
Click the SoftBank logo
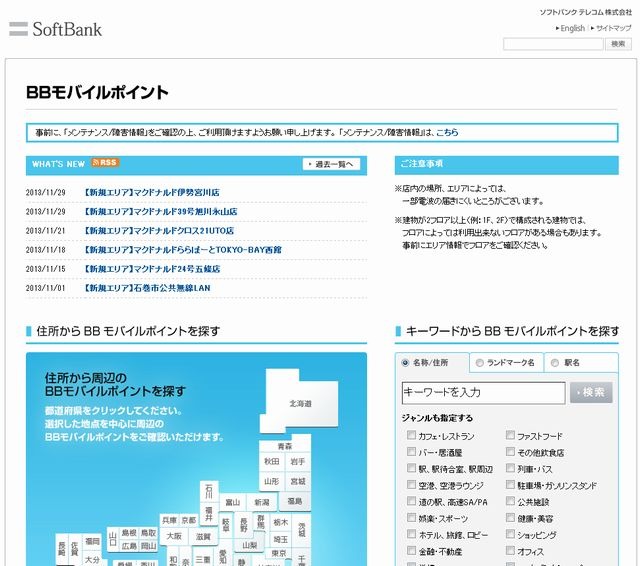56,29
